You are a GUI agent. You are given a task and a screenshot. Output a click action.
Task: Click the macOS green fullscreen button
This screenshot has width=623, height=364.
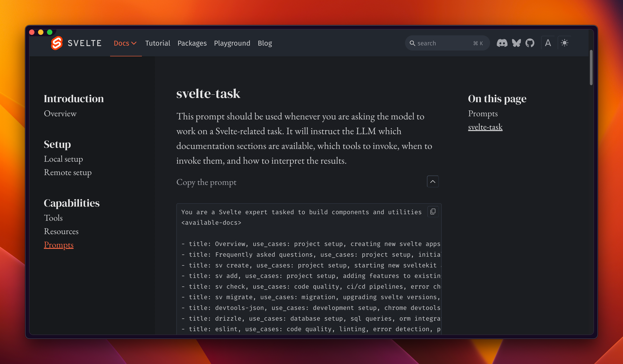49,32
